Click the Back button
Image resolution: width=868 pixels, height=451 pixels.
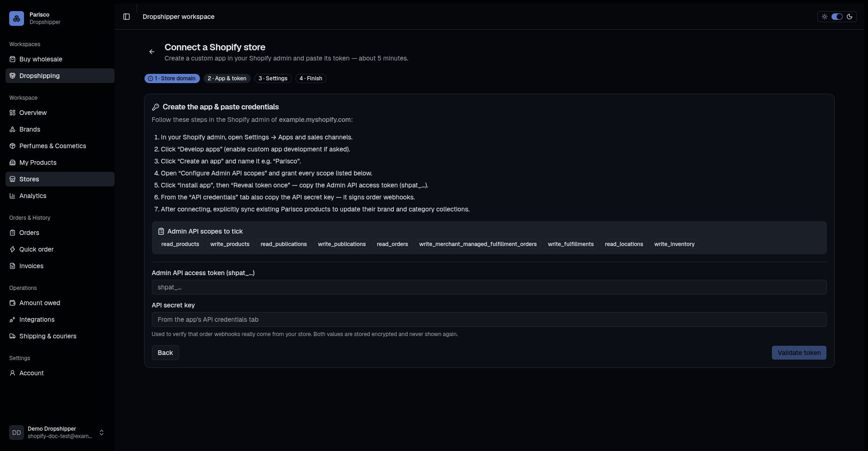point(165,353)
